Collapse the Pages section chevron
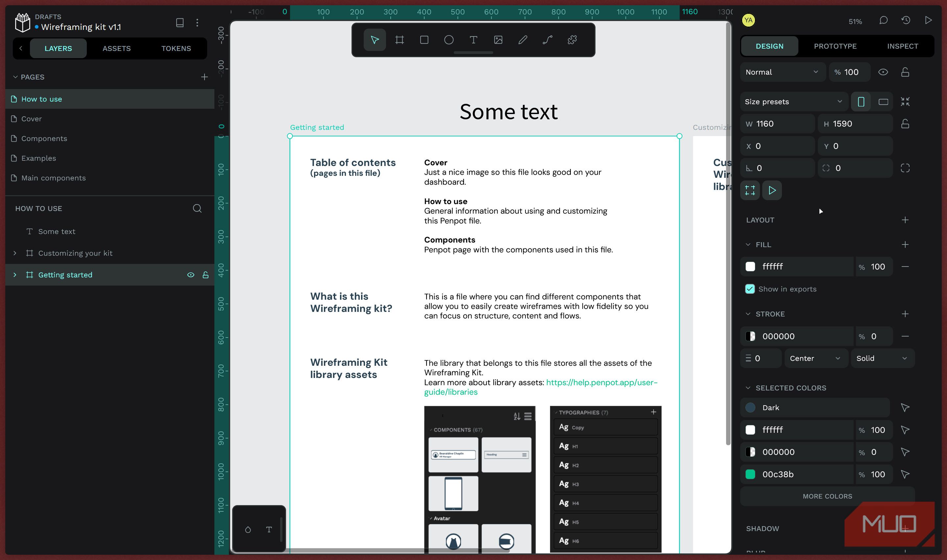Image resolution: width=947 pixels, height=560 pixels. click(x=15, y=77)
